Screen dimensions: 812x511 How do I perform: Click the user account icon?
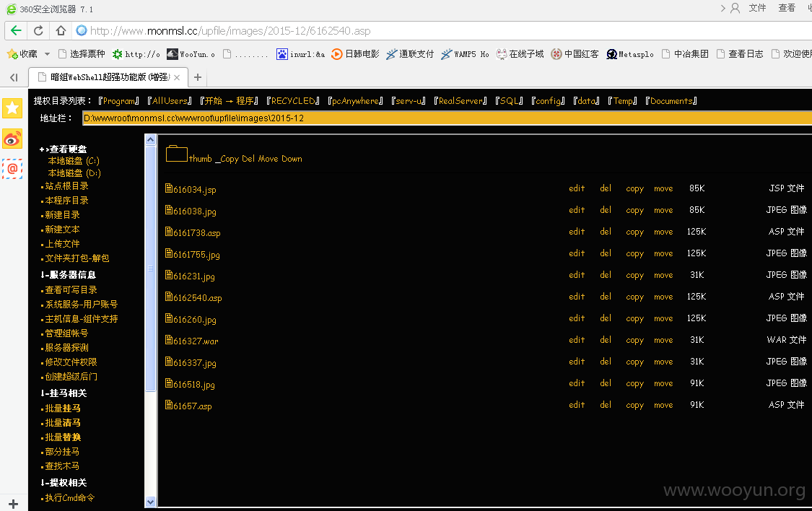coord(735,8)
